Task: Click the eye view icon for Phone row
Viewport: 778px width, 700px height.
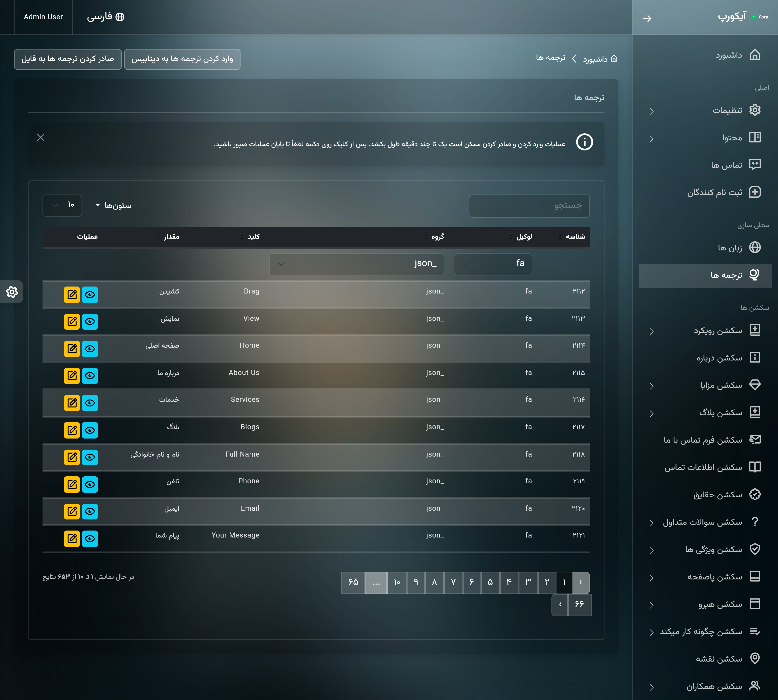Action: coord(90,485)
